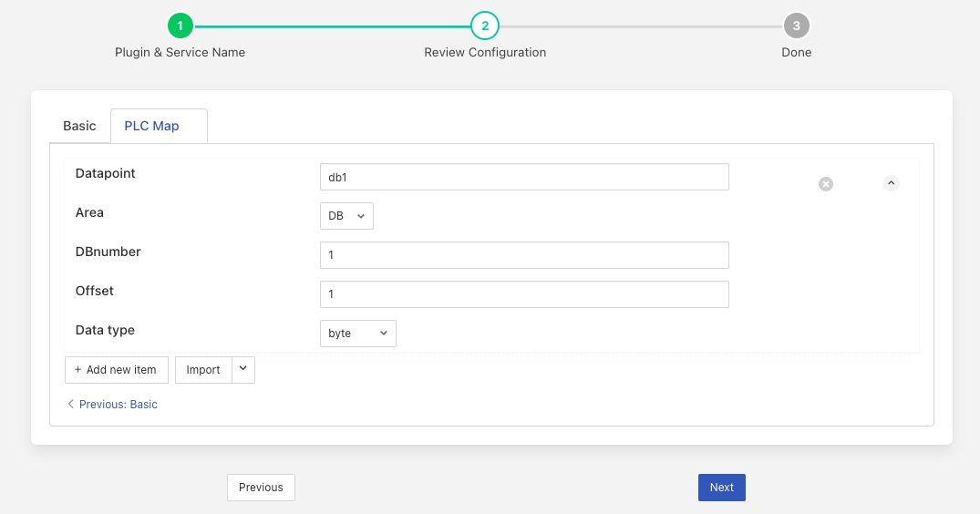Click Add new item button
The image size is (980, 514).
pos(117,370)
